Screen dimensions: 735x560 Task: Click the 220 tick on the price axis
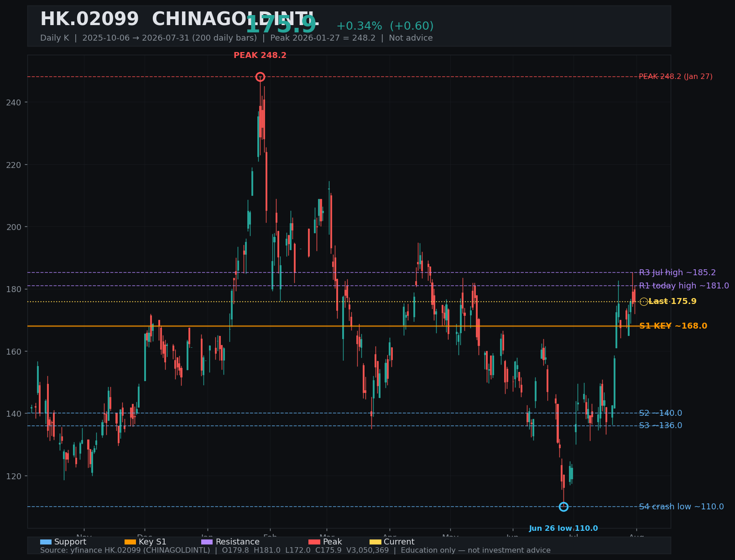point(14,165)
